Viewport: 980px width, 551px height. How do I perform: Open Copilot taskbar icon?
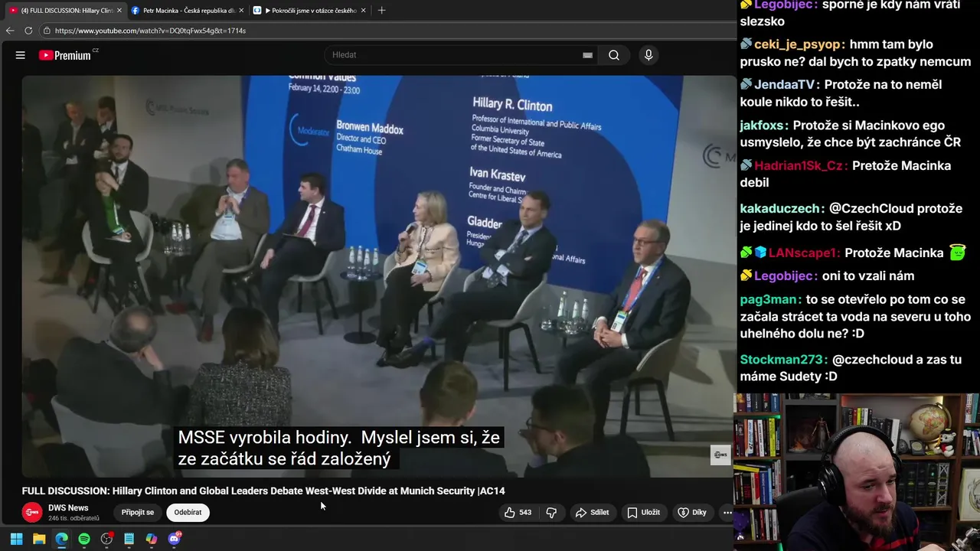click(152, 539)
